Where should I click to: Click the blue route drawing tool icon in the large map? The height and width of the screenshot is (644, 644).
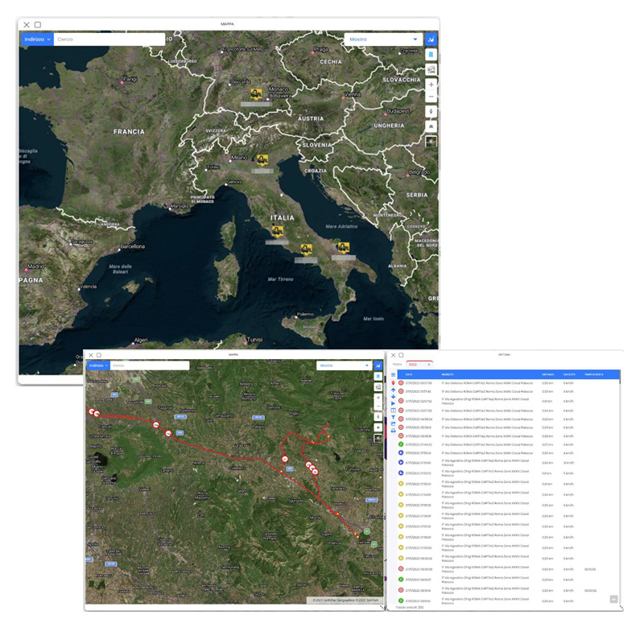[431, 39]
